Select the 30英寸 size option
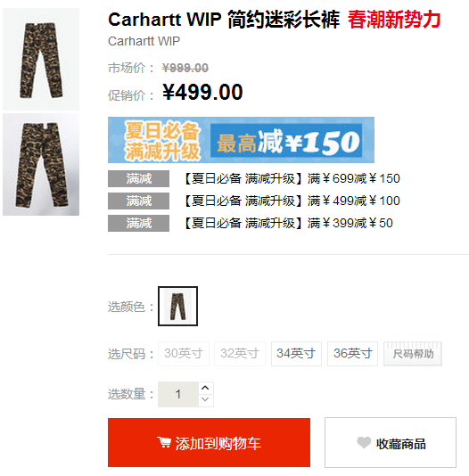469x476 pixels. click(184, 354)
